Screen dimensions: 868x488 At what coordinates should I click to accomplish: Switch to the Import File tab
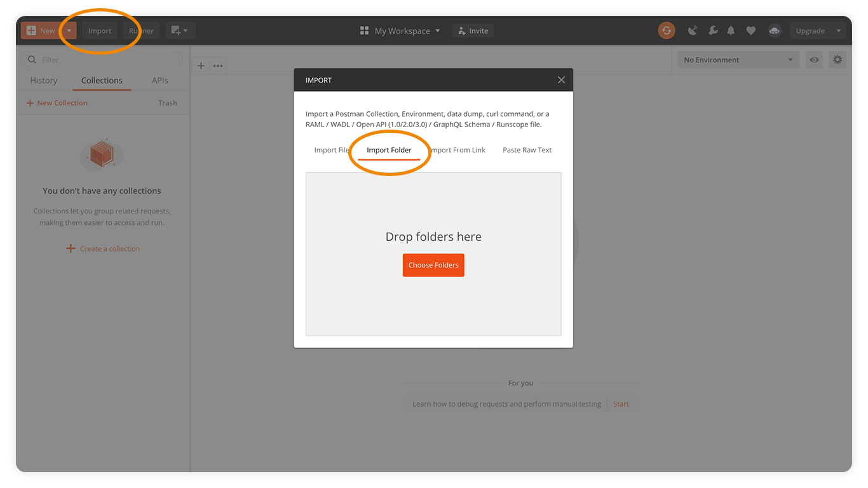tap(332, 150)
